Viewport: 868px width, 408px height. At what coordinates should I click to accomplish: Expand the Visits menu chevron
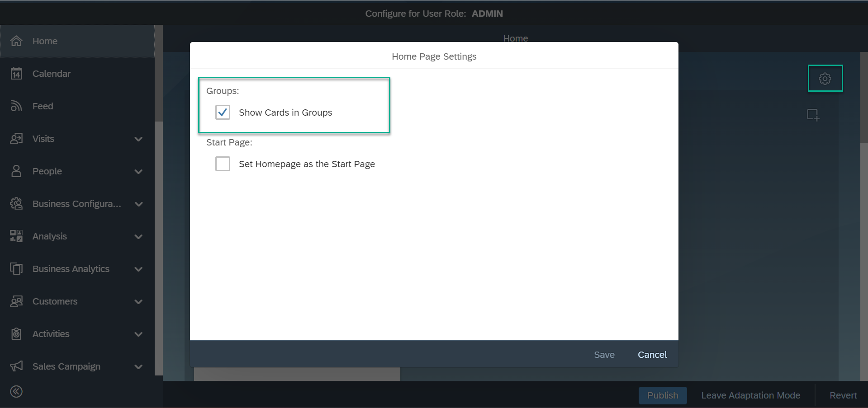138,139
